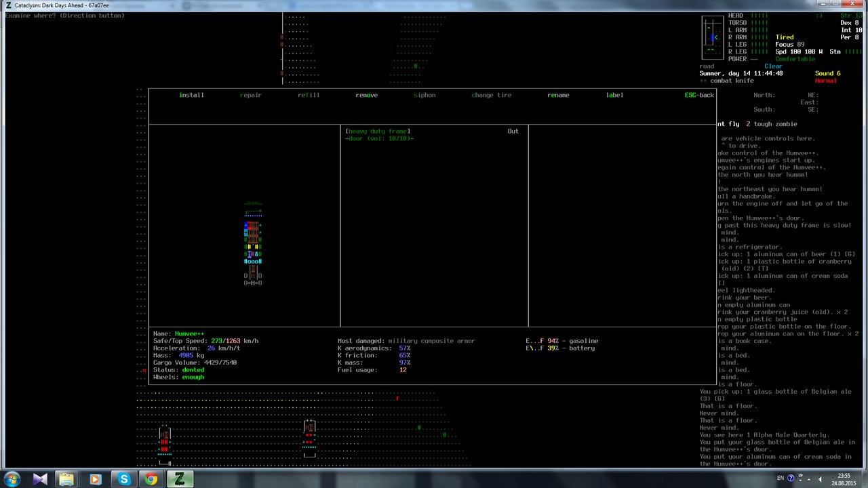Click the 'Examine where? (Direction button)' prompt
Viewport: 868px width, 488px height.
pos(65,16)
